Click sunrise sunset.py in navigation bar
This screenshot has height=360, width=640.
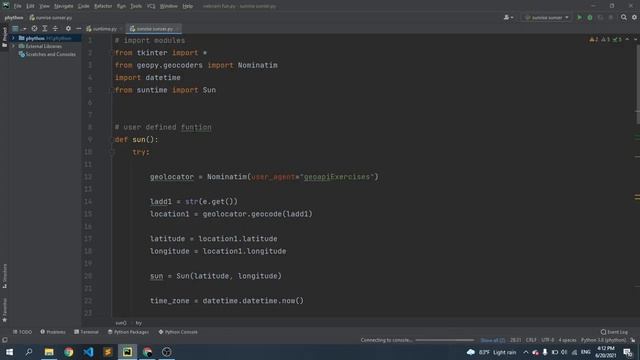click(x=51, y=18)
